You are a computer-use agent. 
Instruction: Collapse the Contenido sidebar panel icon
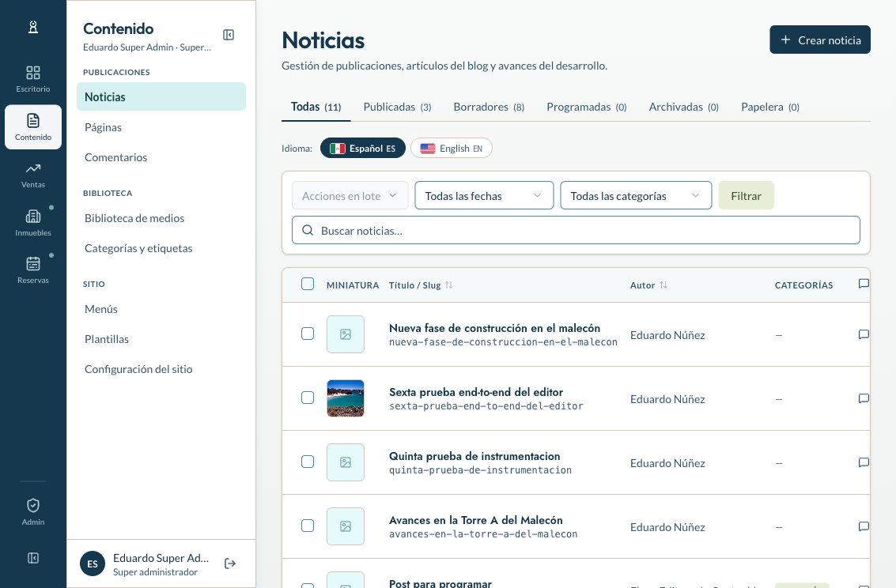(229, 35)
